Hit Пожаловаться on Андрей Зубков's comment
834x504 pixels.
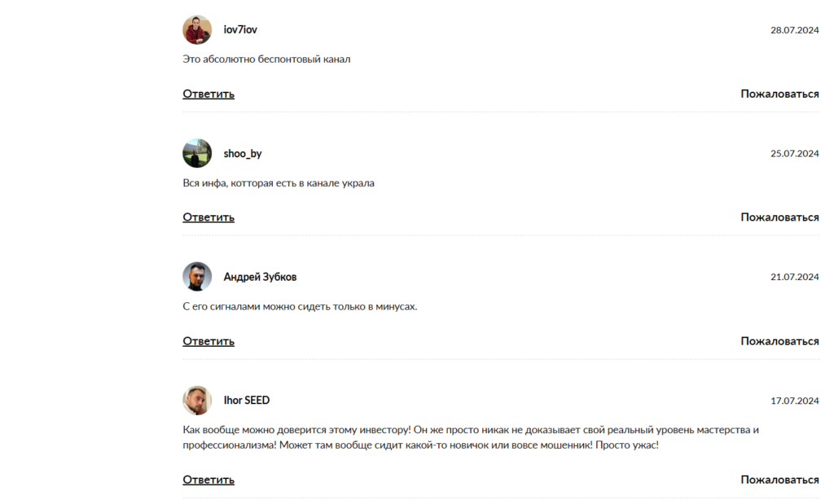(x=779, y=341)
